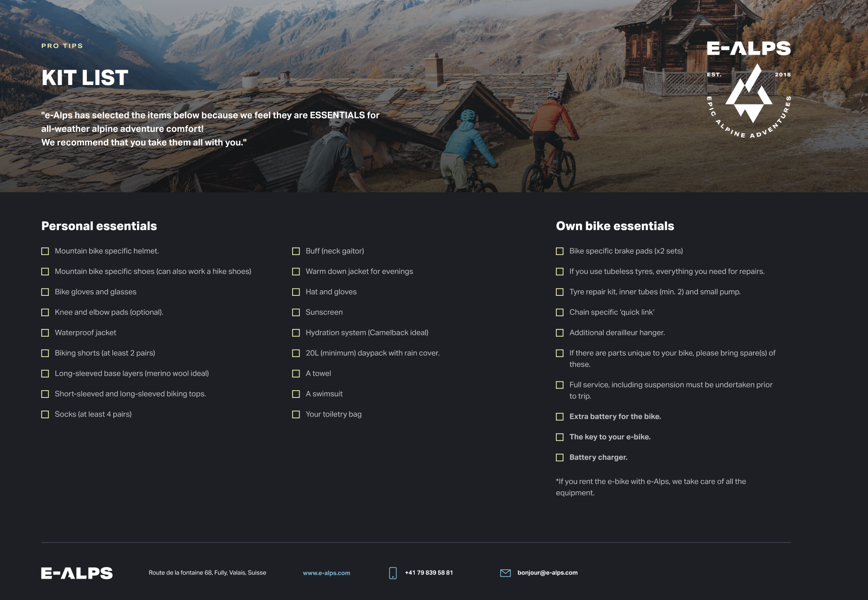The width and height of the screenshot is (868, 600).
Task: Click the envelope email icon in footer
Action: click(x=505, y=573)
